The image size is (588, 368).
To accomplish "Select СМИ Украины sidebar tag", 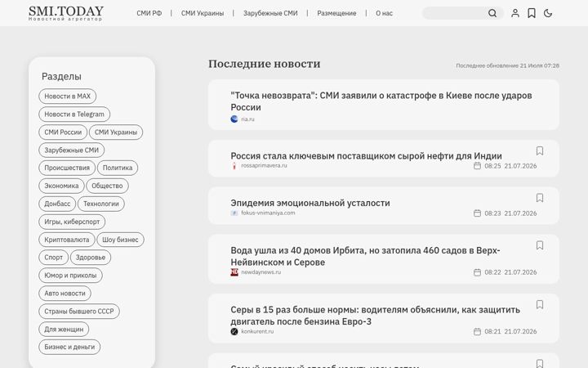I will coord(116,132).
